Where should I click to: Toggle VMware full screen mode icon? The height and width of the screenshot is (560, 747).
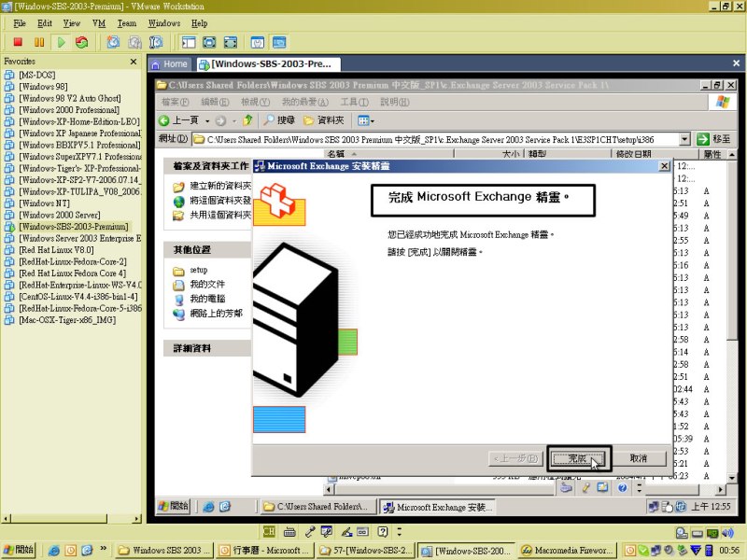[209, 42]
